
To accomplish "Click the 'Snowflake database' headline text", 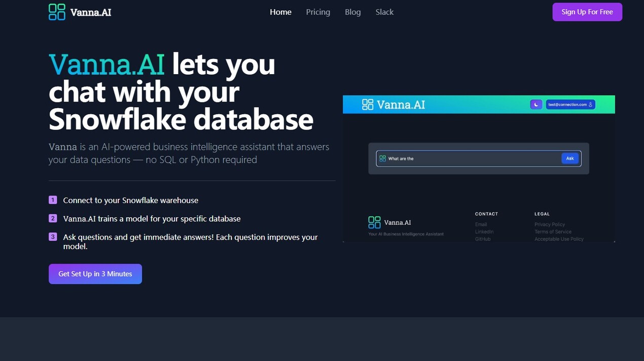I will pyautogui.click(x=181, y=119).
